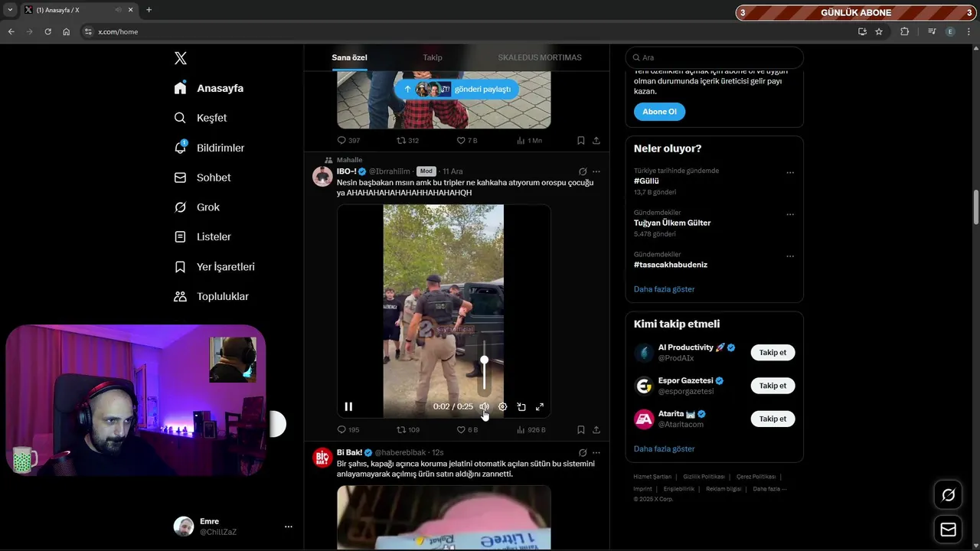Repost the IBO-! post with 109 reposts
980x551 pixels.
pyautogui.click(x=408, y=430)
